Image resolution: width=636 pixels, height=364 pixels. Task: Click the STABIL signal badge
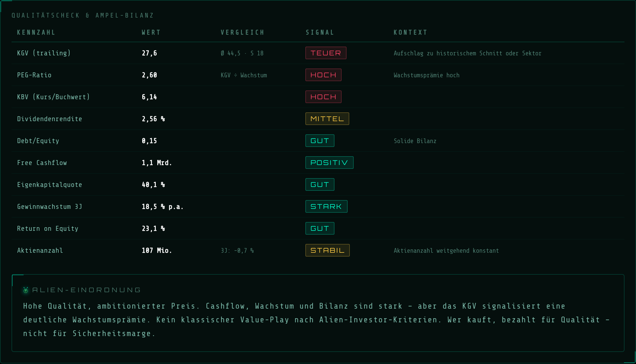point(328,250)
